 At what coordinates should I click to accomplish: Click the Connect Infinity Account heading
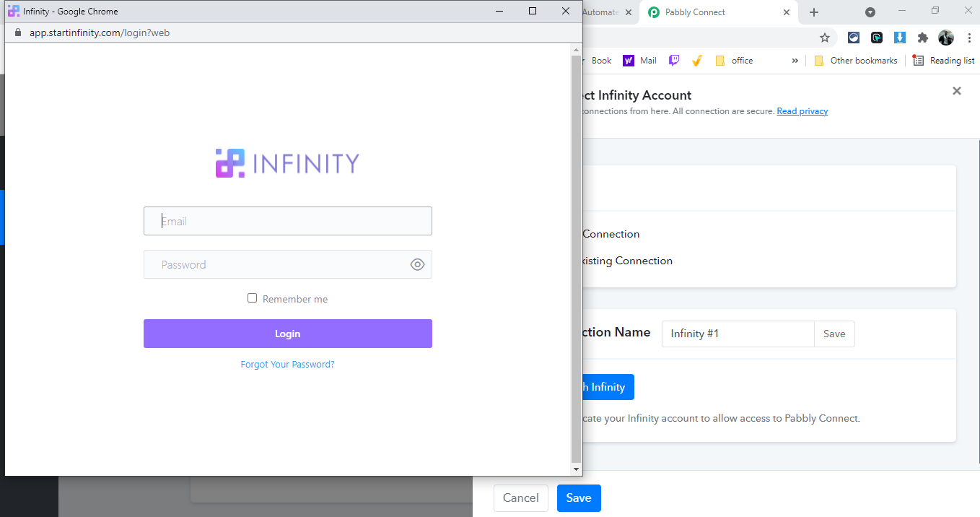point(637,95)
